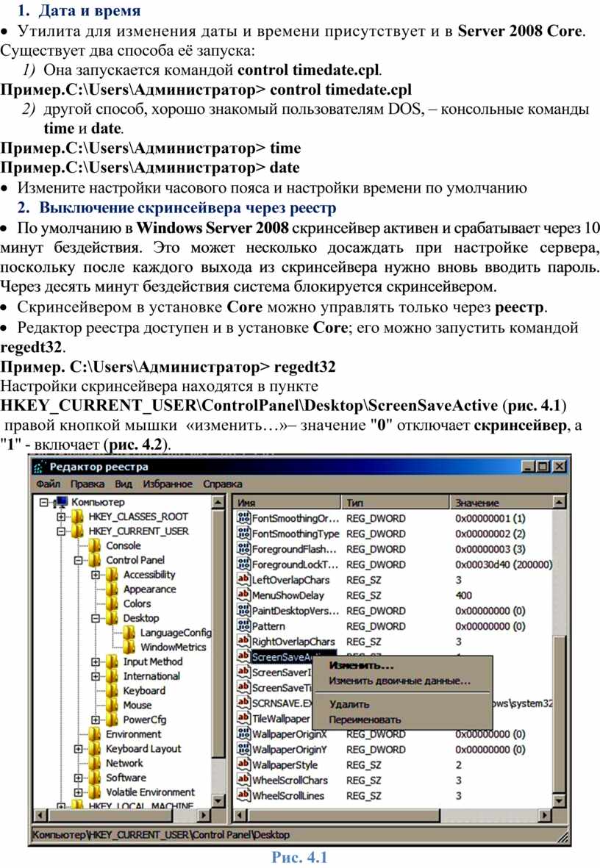Select the Network folder icon
Screen dimensions: 600x868
(x=95, y=763)
